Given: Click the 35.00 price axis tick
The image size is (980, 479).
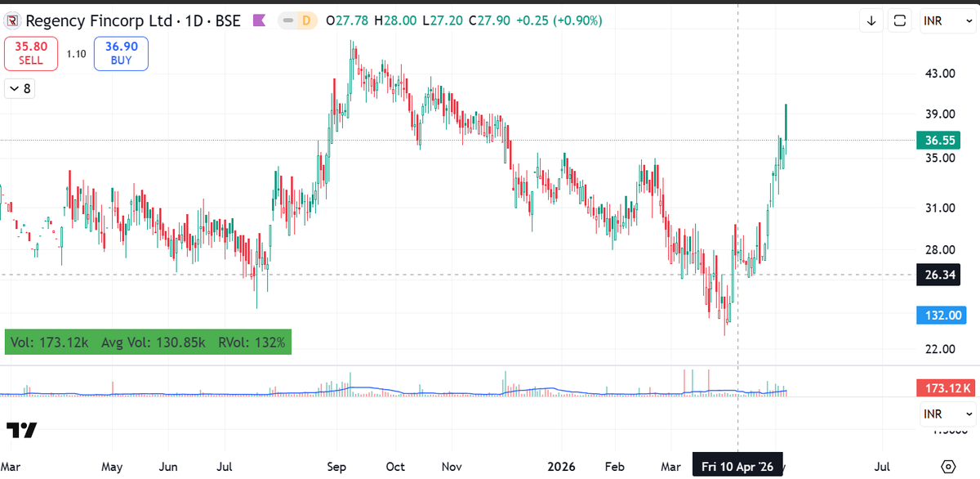Looking at the screenshot, I should pos(938,158).
